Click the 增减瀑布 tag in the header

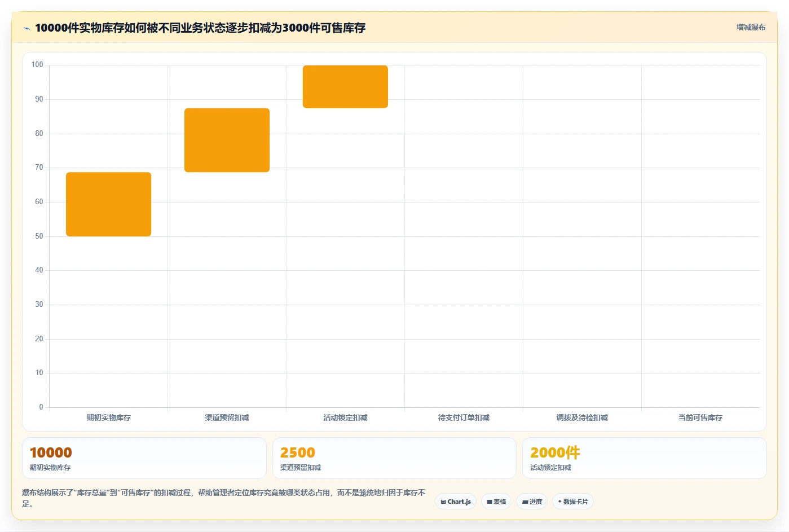click(x=751, y=27)
